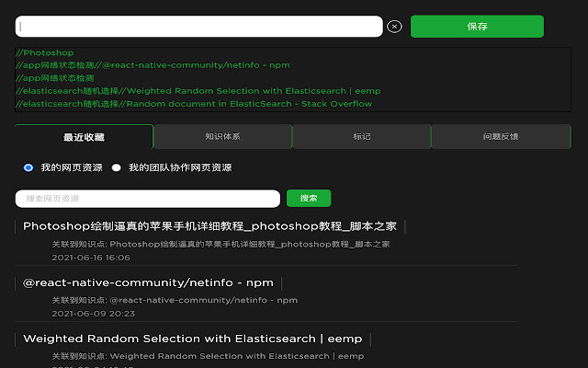588x368 pixels.
Task: Select the 我的团队协作网页资源 radio button
Action: [x=117, y=167]
